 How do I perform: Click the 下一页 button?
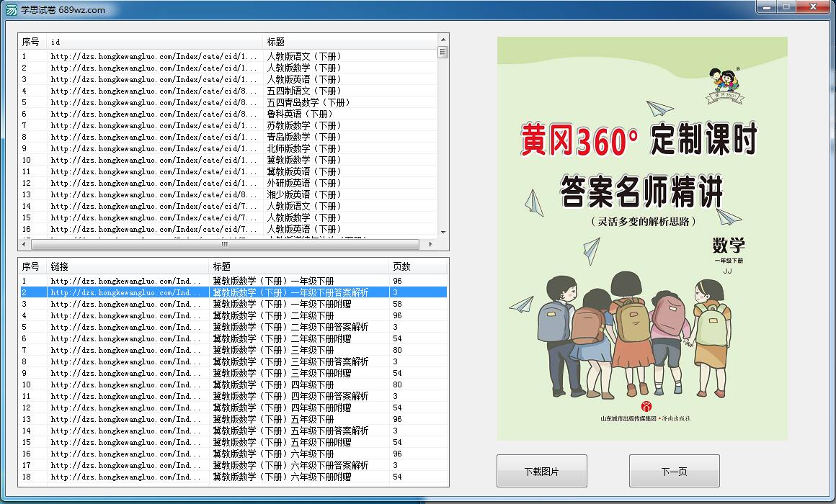click(x=675, y=471)
